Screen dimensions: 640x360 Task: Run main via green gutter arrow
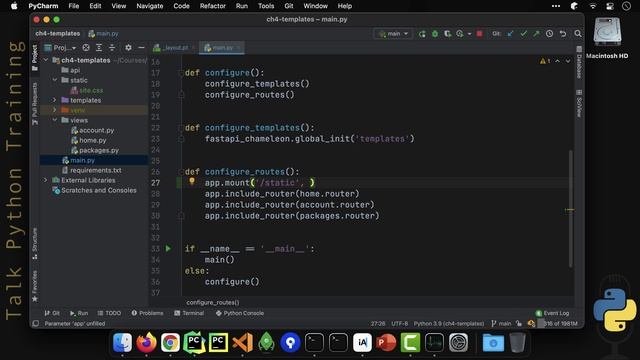[x=168, y=249]
